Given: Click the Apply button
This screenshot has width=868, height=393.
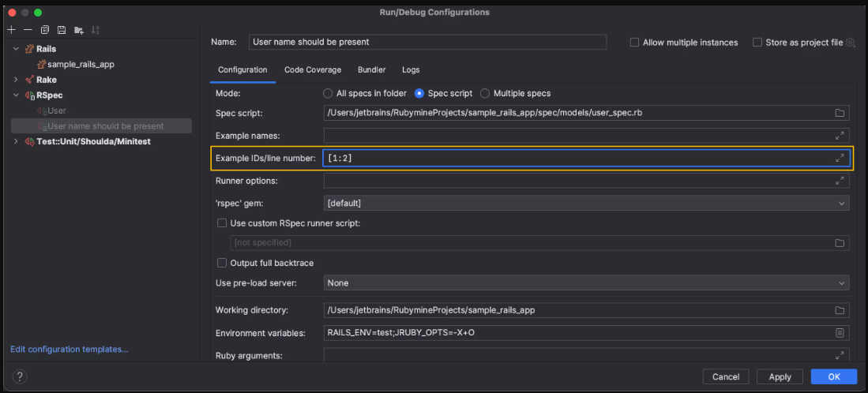Looking at the screenshot, I should (780, 377).
